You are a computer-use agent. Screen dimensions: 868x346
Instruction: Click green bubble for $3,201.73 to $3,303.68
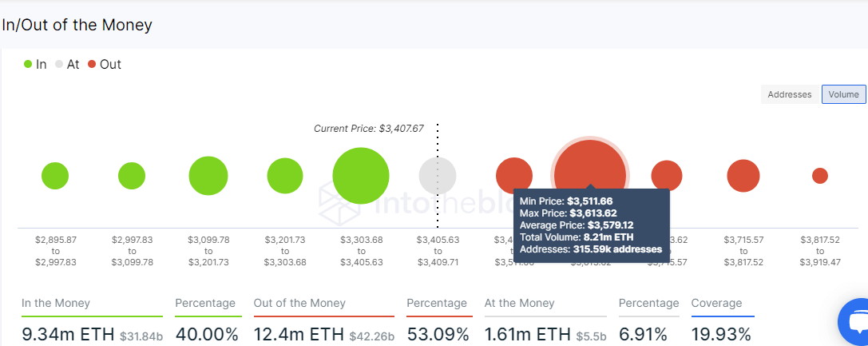[284, 176]
